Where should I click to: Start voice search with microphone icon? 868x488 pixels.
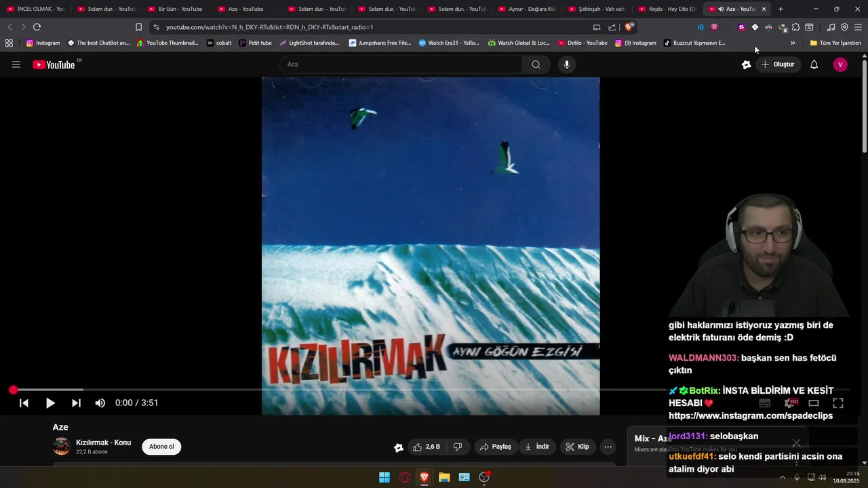tap(567, 64)
